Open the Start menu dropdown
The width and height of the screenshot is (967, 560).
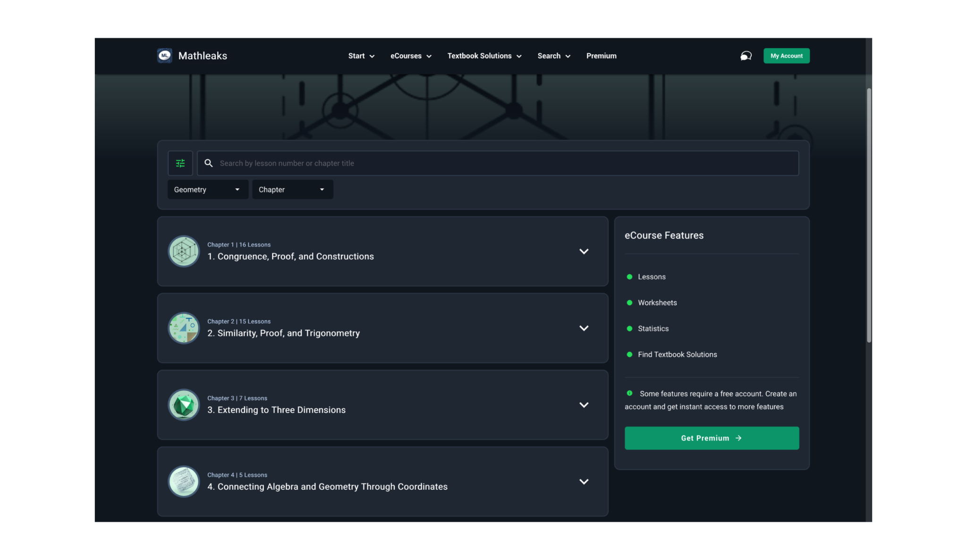(361, 56)
